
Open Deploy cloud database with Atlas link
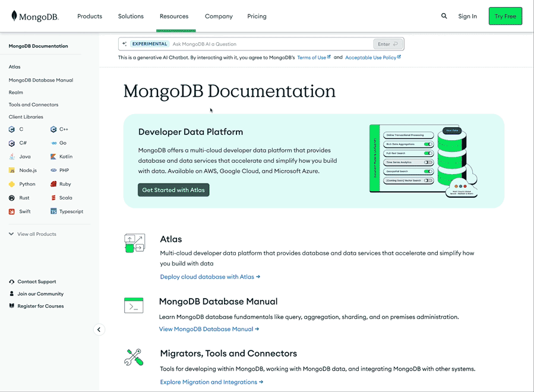(x=210, y=277)
